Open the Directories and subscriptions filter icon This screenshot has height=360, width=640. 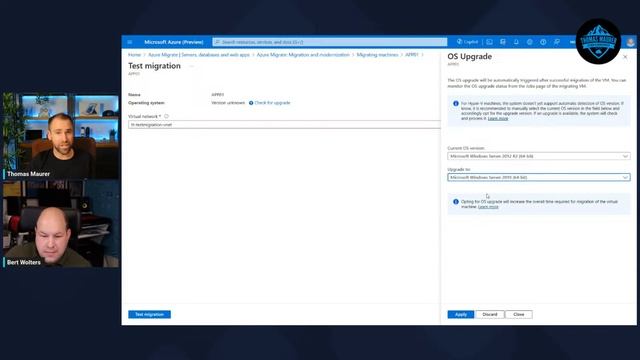coord(503,42)
